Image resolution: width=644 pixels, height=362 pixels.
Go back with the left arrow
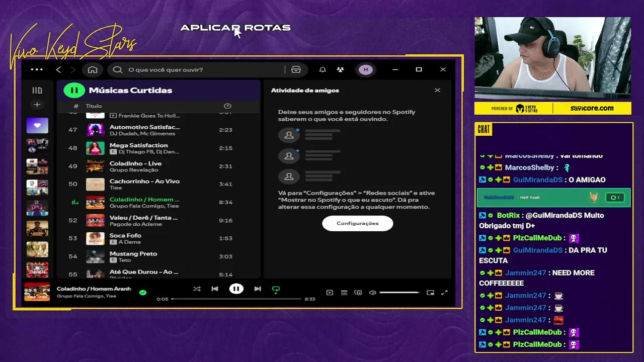tap(58, 69)
